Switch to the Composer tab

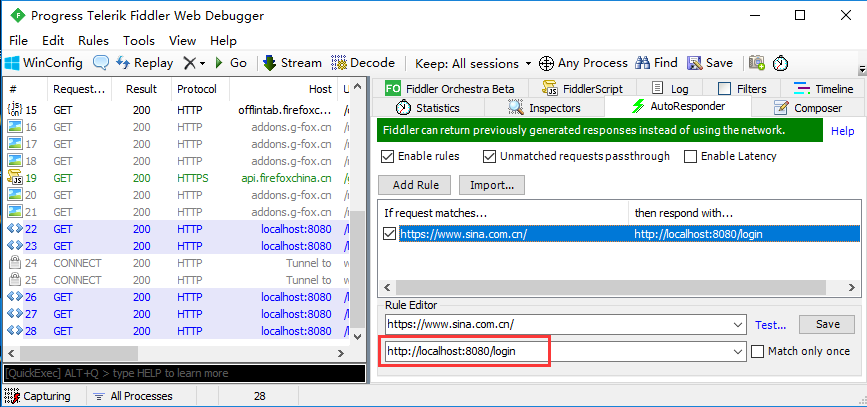coord(808,107)
